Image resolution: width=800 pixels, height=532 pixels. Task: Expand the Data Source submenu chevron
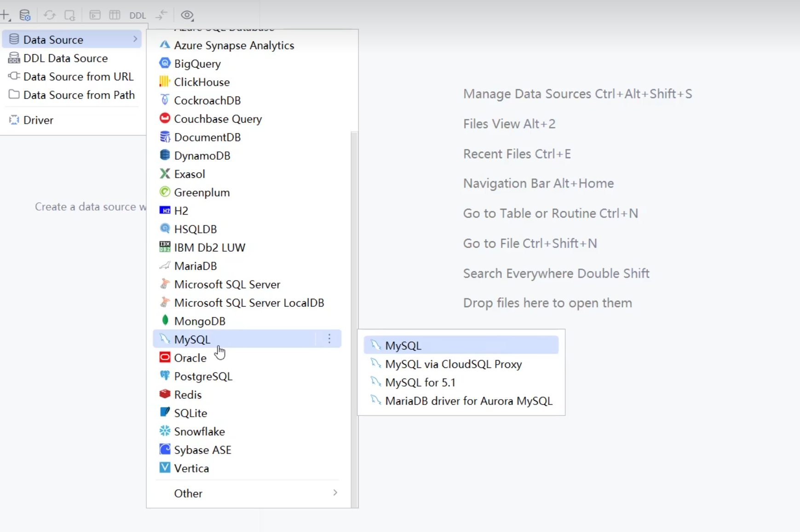tap(135, 39)
